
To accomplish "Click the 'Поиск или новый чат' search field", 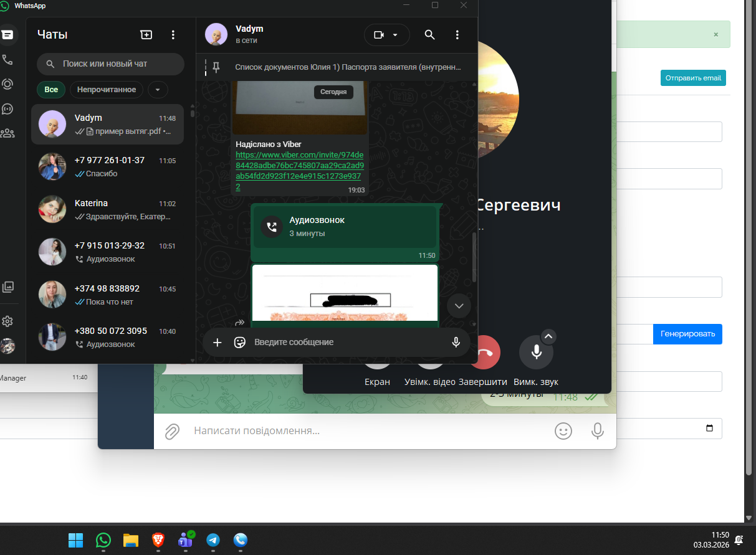I will coord(110,64).
